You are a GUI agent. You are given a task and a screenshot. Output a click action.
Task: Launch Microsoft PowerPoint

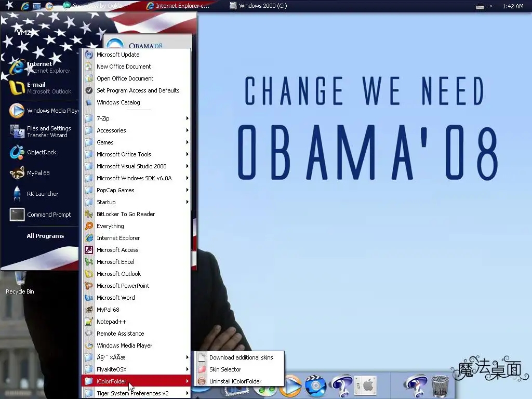click(137, 286)
